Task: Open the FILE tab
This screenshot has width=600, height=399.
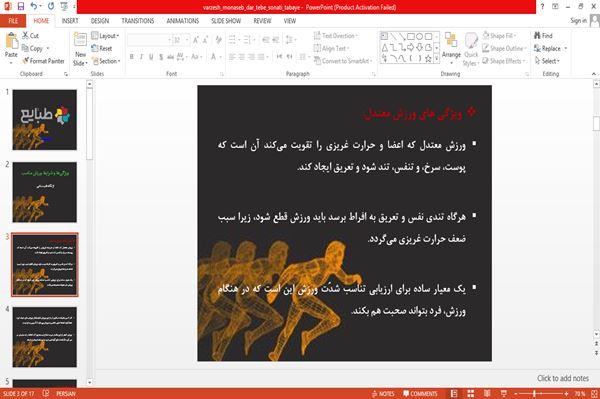Action: coord(13,21)
